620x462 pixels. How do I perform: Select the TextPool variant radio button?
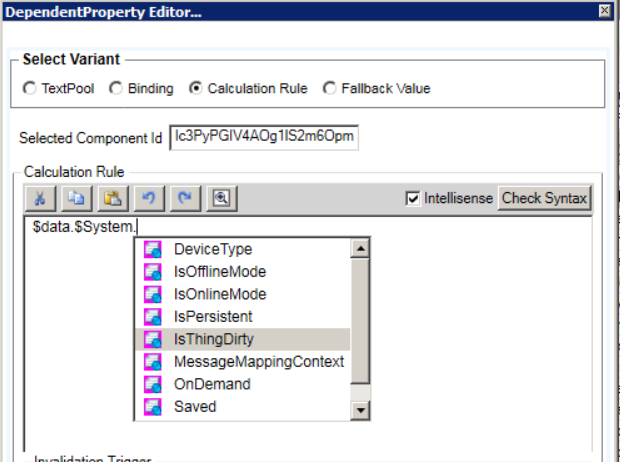coord(30,88)
